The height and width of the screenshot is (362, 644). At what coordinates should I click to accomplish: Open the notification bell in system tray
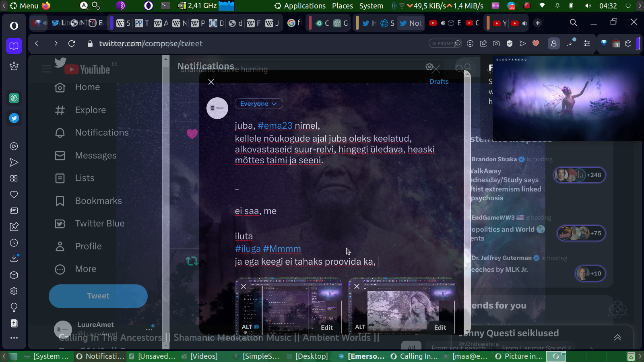click(x=557, y=6)
